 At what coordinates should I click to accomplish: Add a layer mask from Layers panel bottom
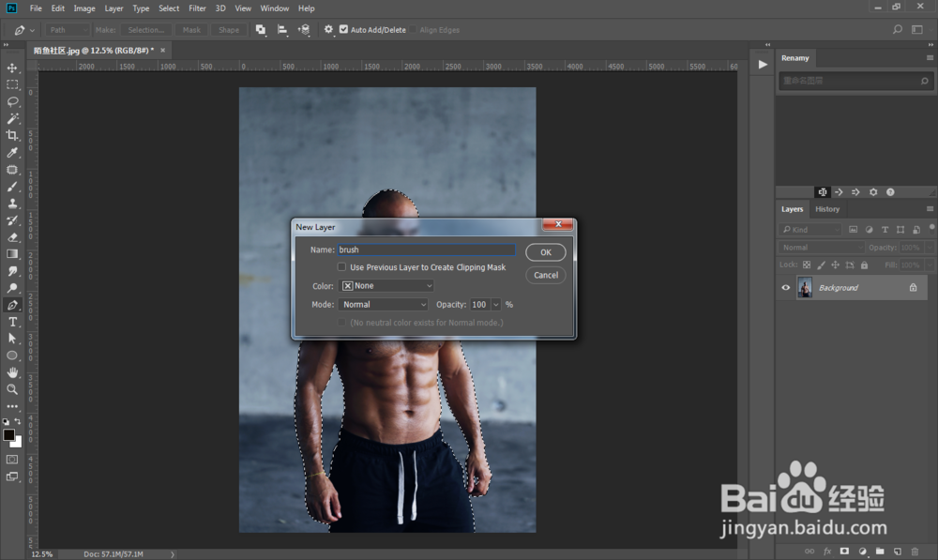(x=844, y=551)
